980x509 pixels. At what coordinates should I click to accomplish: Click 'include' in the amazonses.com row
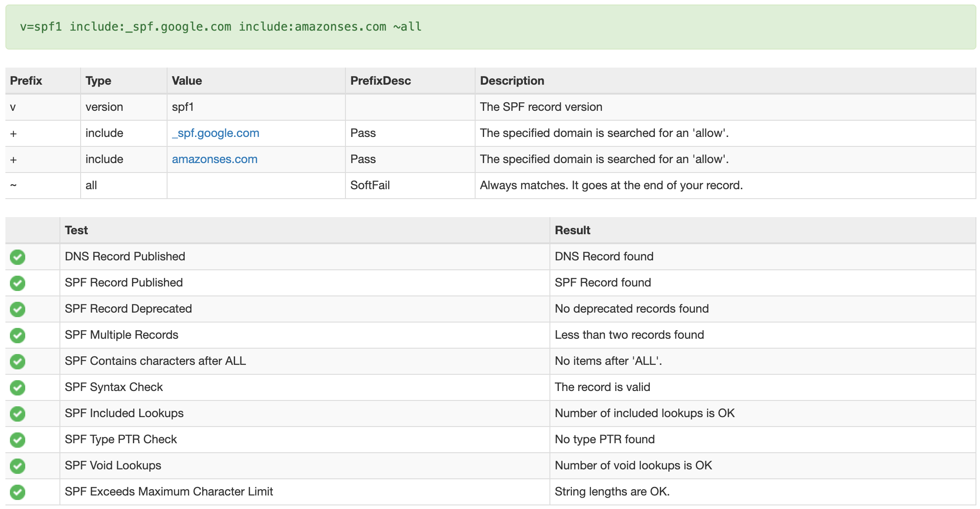pos(104,159)
